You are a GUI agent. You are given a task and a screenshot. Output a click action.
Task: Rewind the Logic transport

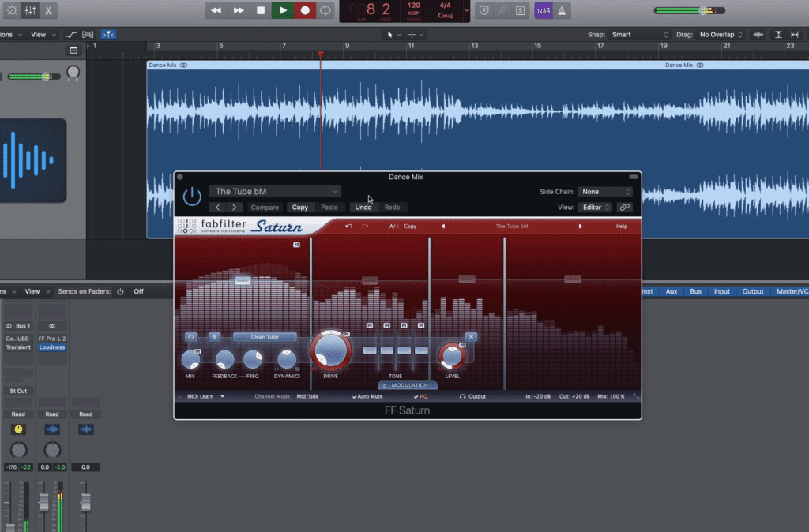coord(216,10)
